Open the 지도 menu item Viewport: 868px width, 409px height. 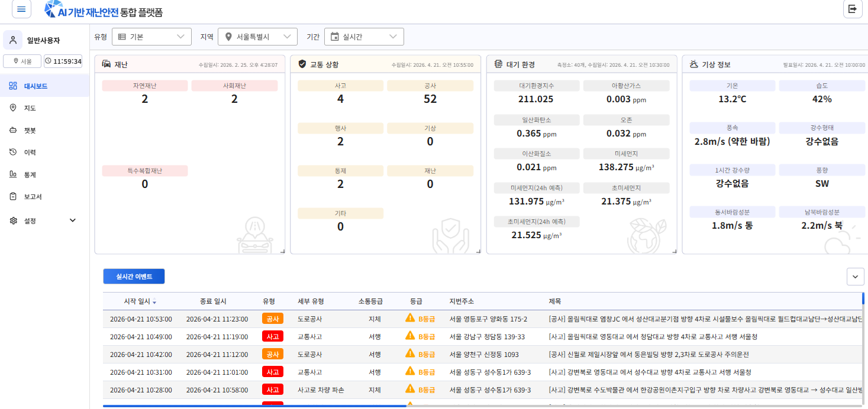tap(44, 108)
